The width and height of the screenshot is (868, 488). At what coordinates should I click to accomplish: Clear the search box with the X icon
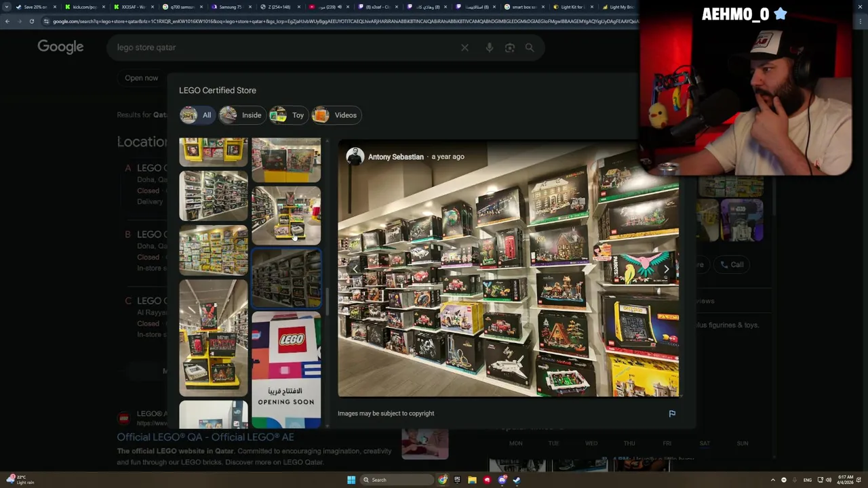(465, 47)
